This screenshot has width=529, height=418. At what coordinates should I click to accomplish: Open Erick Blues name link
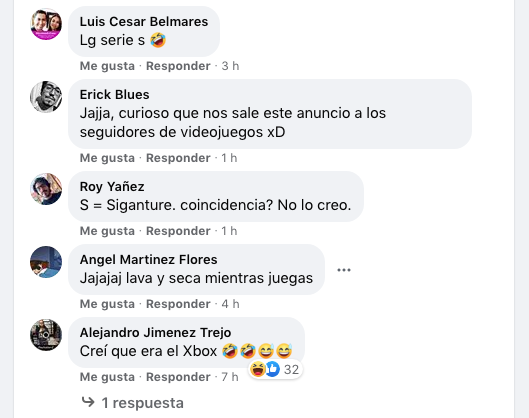click(114, 95)
